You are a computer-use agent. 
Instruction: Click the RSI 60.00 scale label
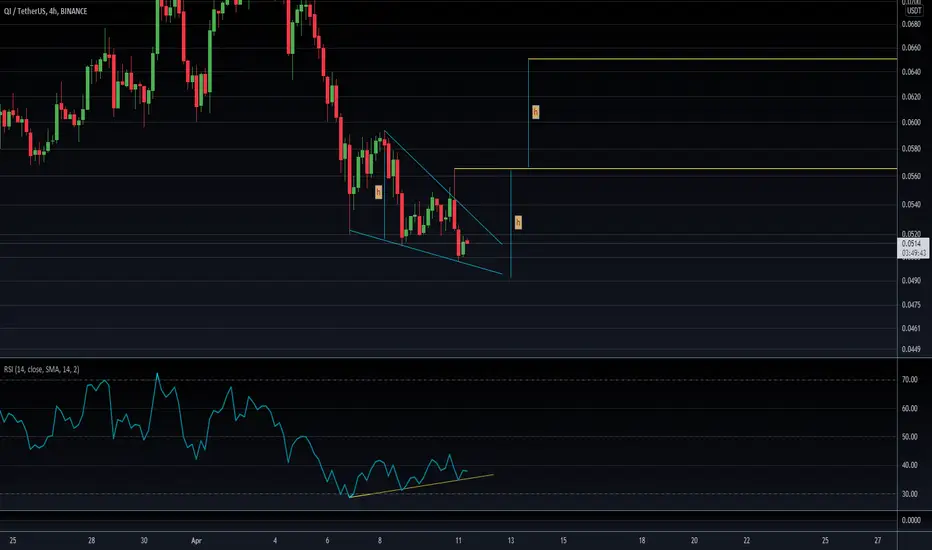(x=910, y=408)
